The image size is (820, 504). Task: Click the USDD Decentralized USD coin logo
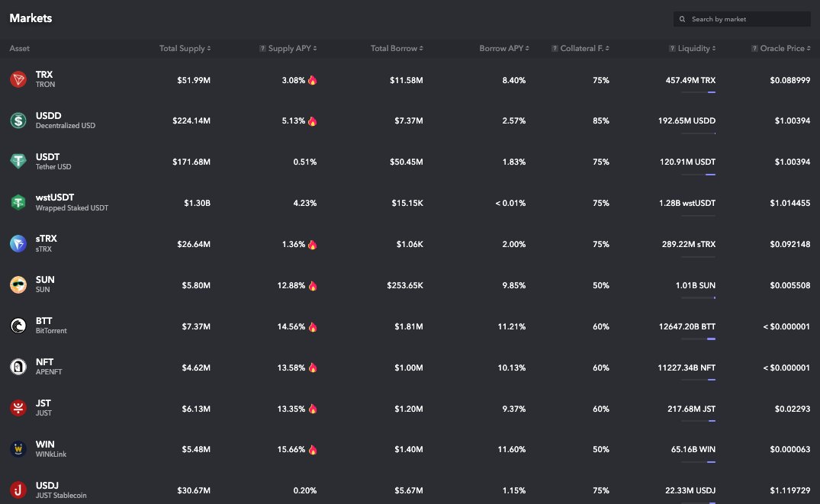(18, 120)
